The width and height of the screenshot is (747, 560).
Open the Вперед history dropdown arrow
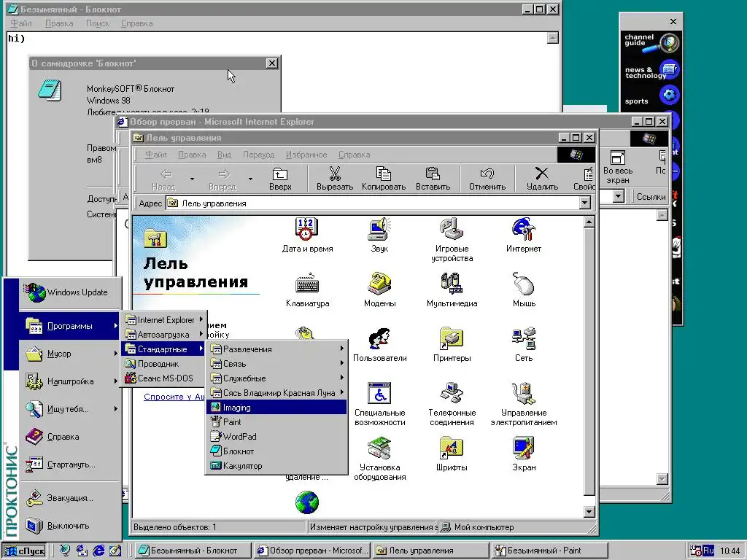click(250, 179)
